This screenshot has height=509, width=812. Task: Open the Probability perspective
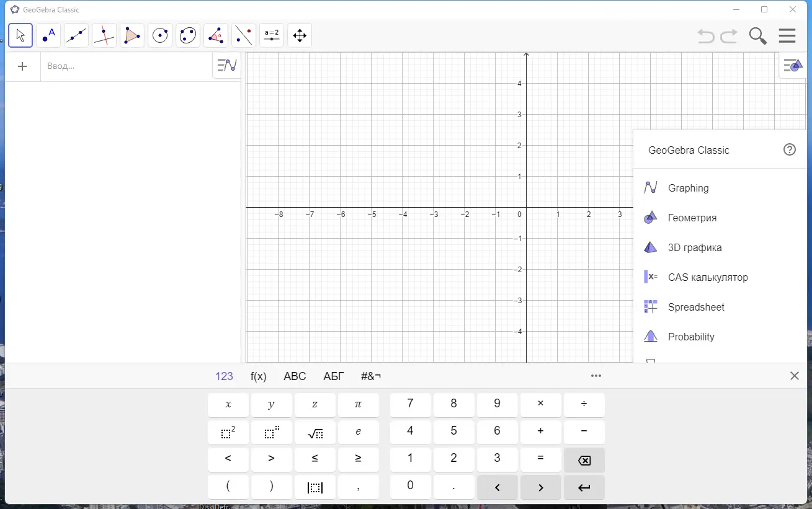tap(720, 337)
